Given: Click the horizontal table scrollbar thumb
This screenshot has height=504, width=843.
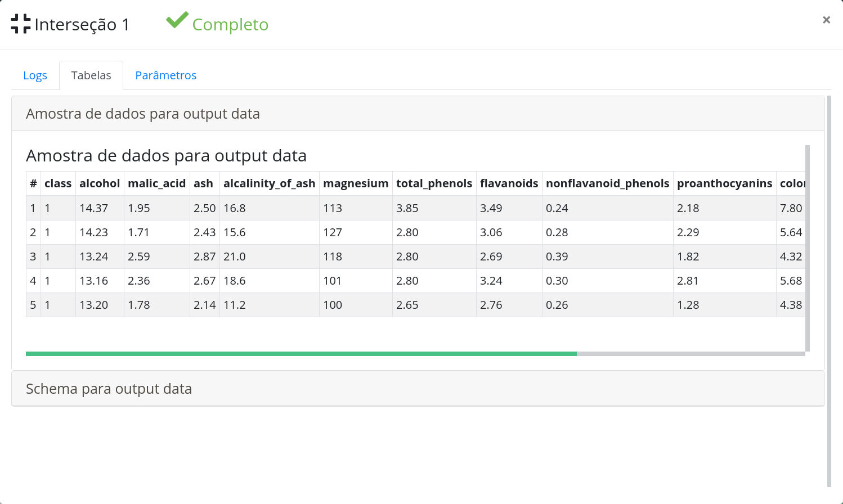Looking at the screenshot, I should (301, 354).
